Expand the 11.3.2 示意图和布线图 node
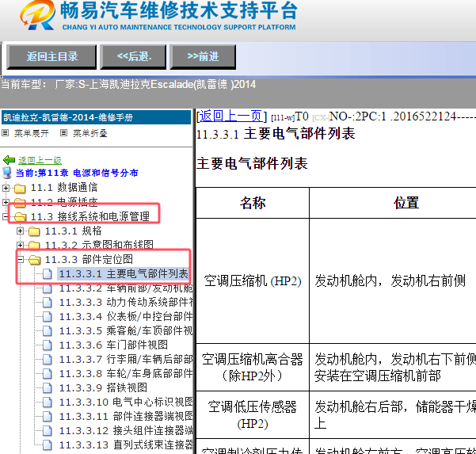Viewport: 476px width, 454px height. 20,245
